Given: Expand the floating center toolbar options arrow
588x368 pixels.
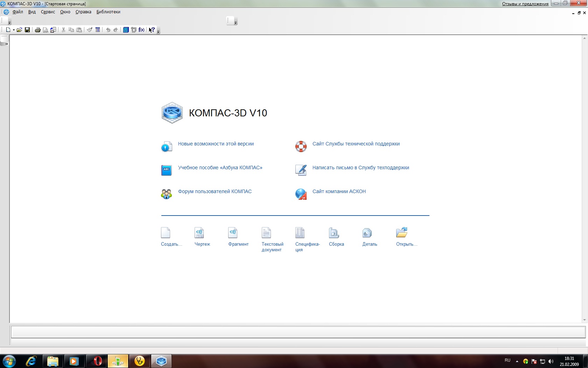Looking at the screenshot, I should (236, 23).
